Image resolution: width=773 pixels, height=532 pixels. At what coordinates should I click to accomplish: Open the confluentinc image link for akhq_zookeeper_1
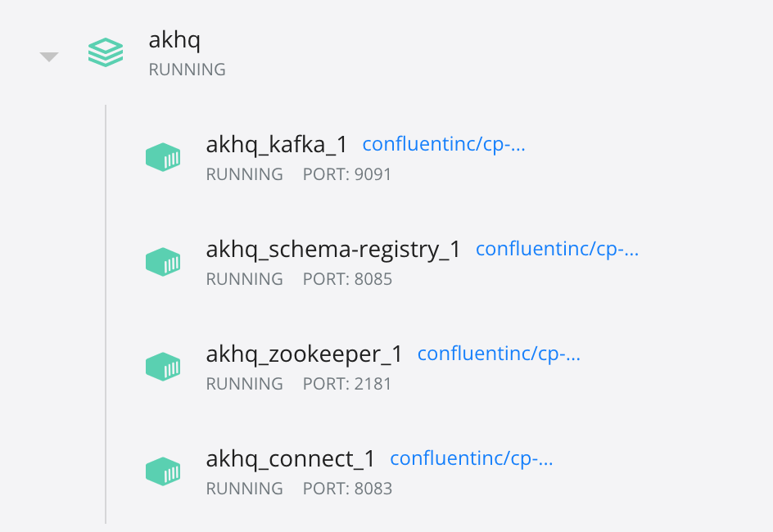click(x=498, y=354)
